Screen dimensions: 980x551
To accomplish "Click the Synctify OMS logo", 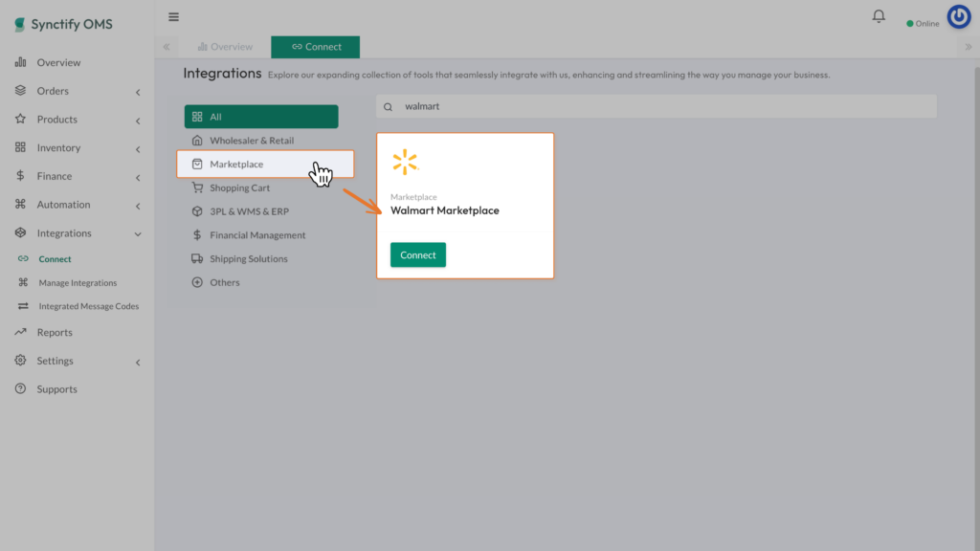I will (x=63, y=24).
